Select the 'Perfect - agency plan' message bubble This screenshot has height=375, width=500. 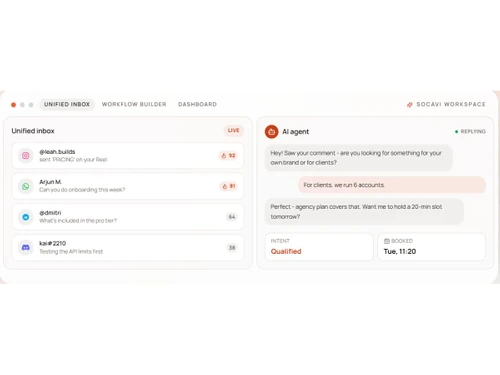364,212
